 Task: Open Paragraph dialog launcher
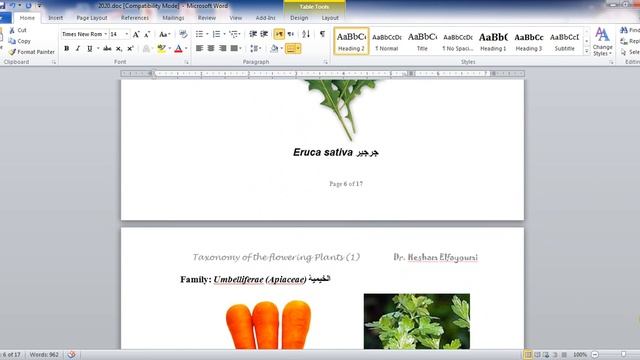tap(326, 62)
